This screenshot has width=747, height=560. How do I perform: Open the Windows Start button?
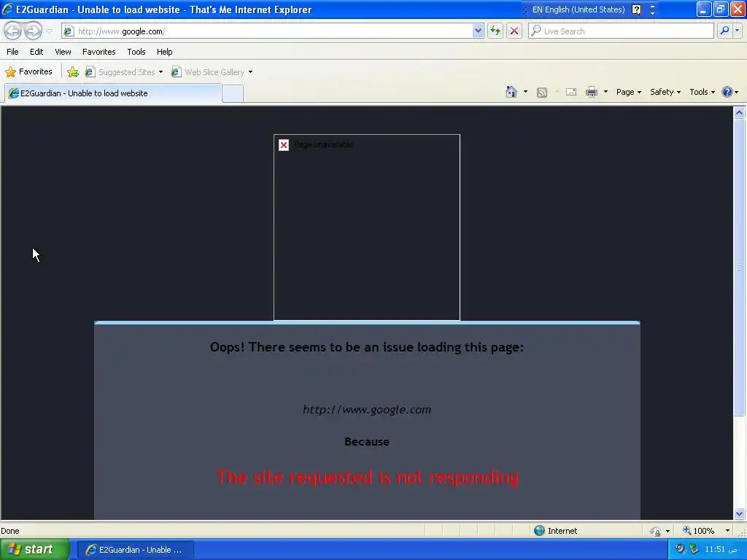click(x=34, y=550)
